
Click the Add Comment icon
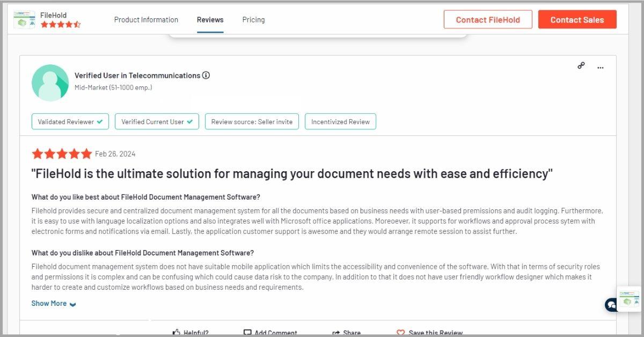coord(247,333)
